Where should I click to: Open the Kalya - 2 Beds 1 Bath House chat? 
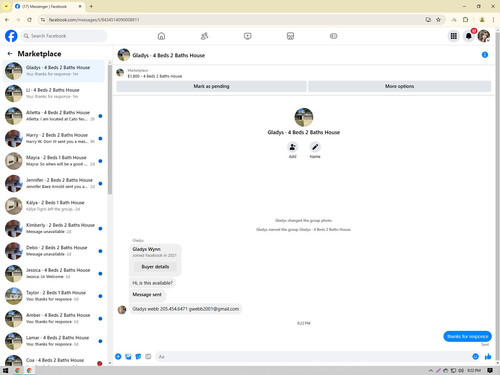pyautogui.click(x=54, y=206)
